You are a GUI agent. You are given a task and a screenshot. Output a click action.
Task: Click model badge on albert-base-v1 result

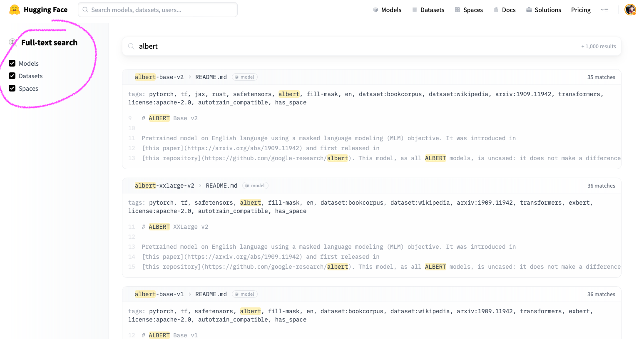(244, 294)
